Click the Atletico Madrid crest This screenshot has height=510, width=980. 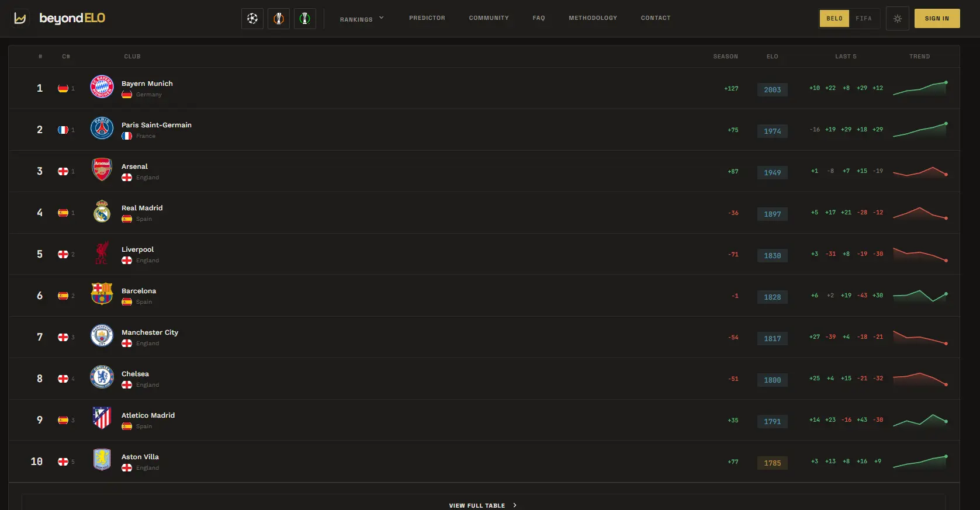point(102,419)
